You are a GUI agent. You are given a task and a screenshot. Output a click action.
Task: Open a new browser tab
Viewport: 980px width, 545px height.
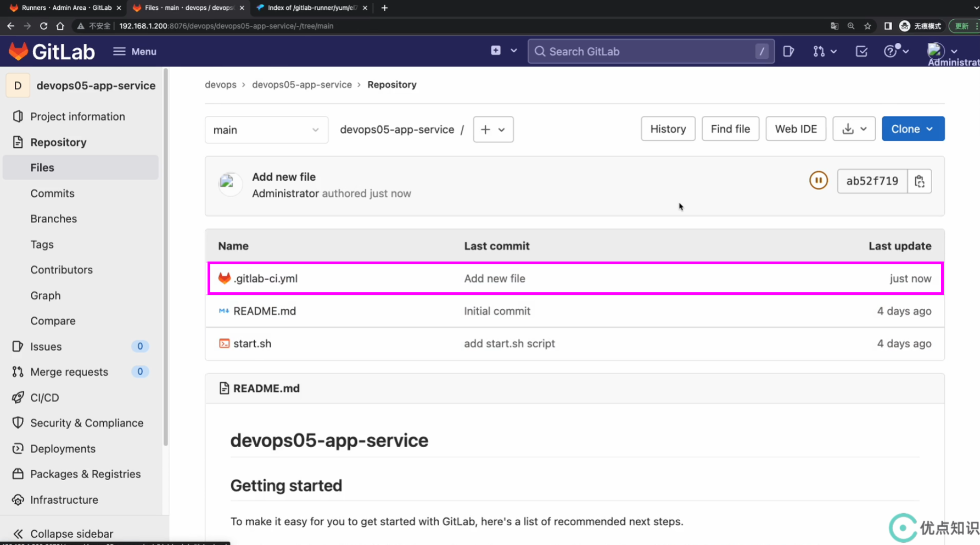[x=384, y=8]
